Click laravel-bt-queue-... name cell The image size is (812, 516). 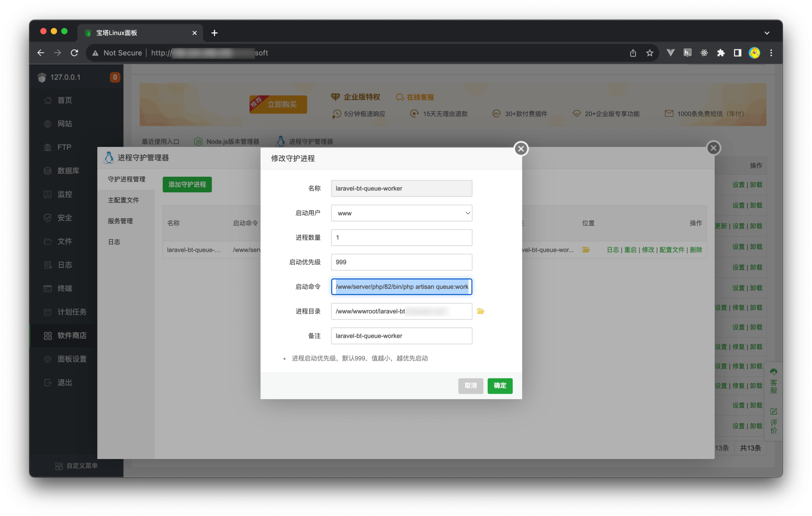point(194,250)
